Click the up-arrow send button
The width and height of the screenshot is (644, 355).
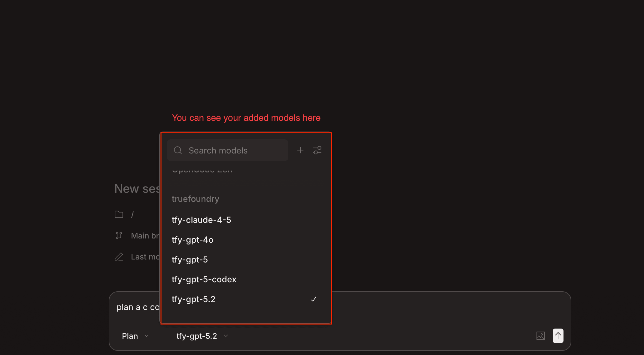pos(558,336)
